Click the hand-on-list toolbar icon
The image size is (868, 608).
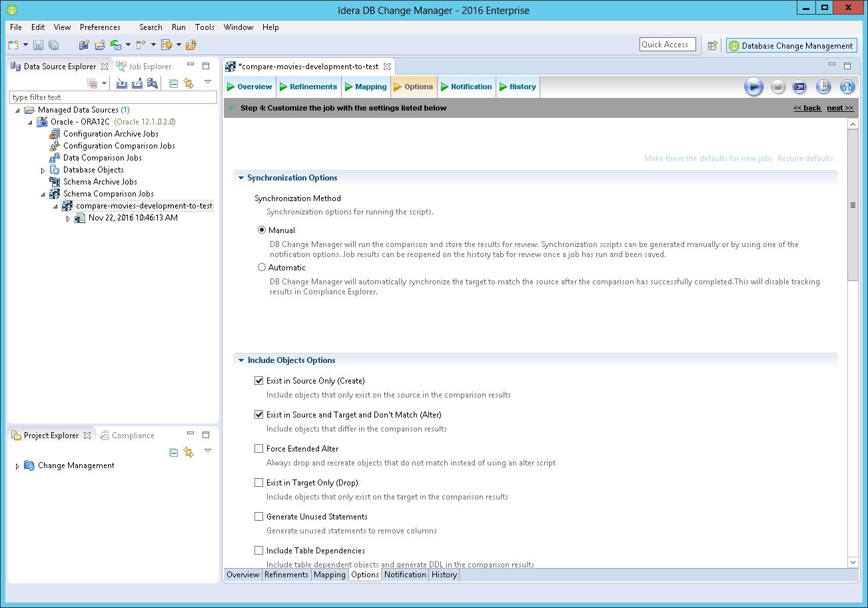[167, 45]
